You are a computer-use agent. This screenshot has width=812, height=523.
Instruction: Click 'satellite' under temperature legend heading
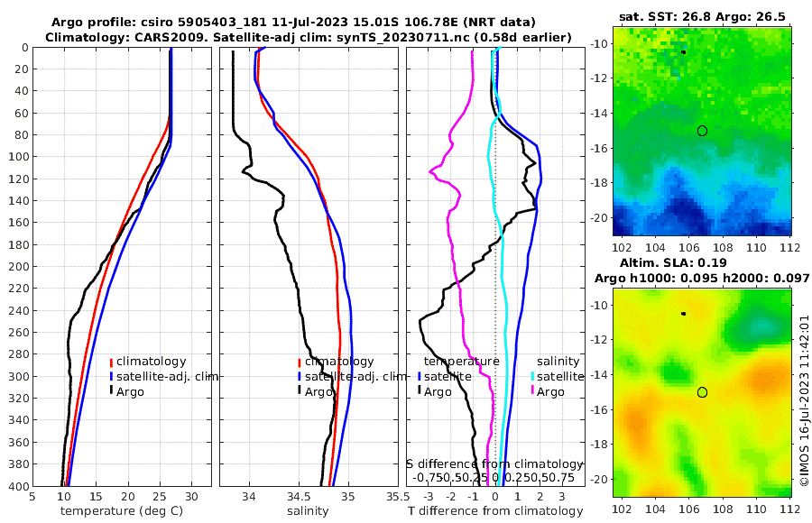coord(448,376)
